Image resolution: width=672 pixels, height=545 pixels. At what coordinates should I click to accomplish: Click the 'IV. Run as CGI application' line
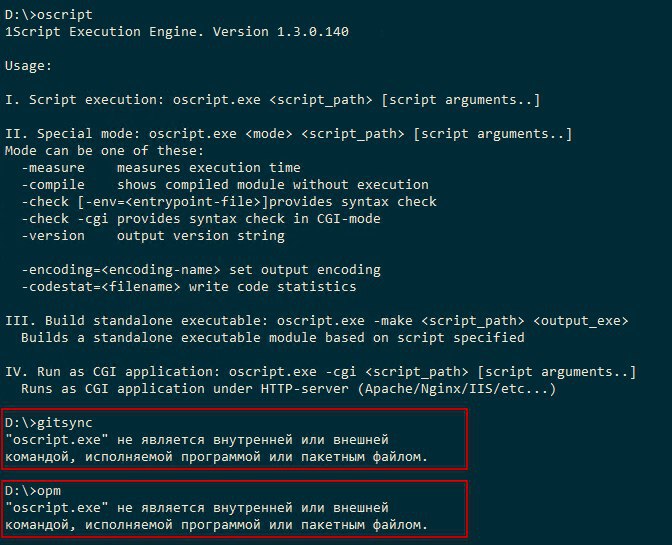click(320, 372)
